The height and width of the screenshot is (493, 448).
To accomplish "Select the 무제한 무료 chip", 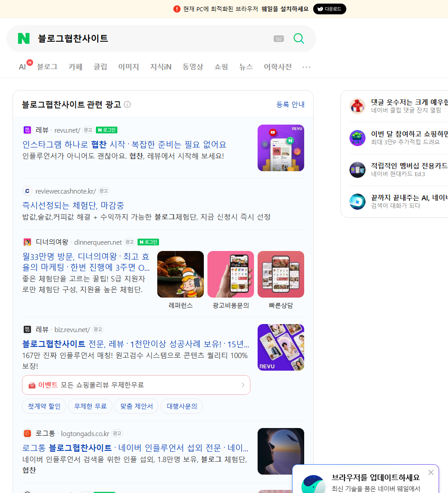I will point(90,406).
